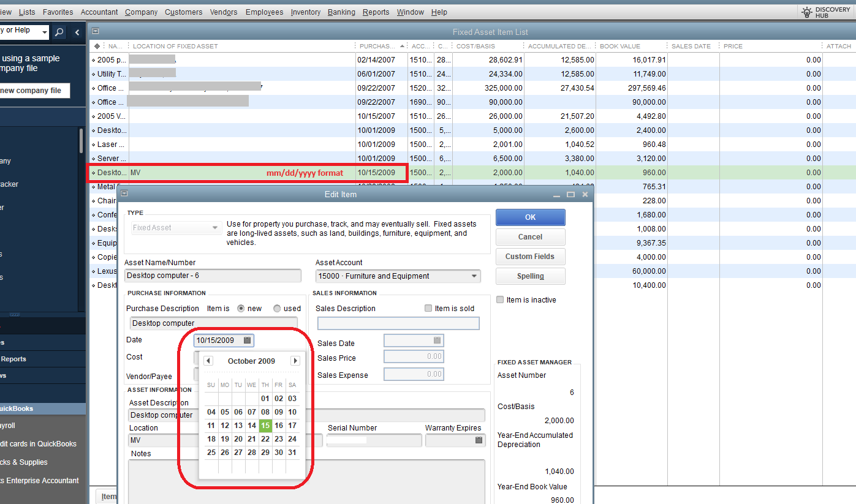Select day 01 in the calendar
The image size is (856, 504).
[265, 399]
